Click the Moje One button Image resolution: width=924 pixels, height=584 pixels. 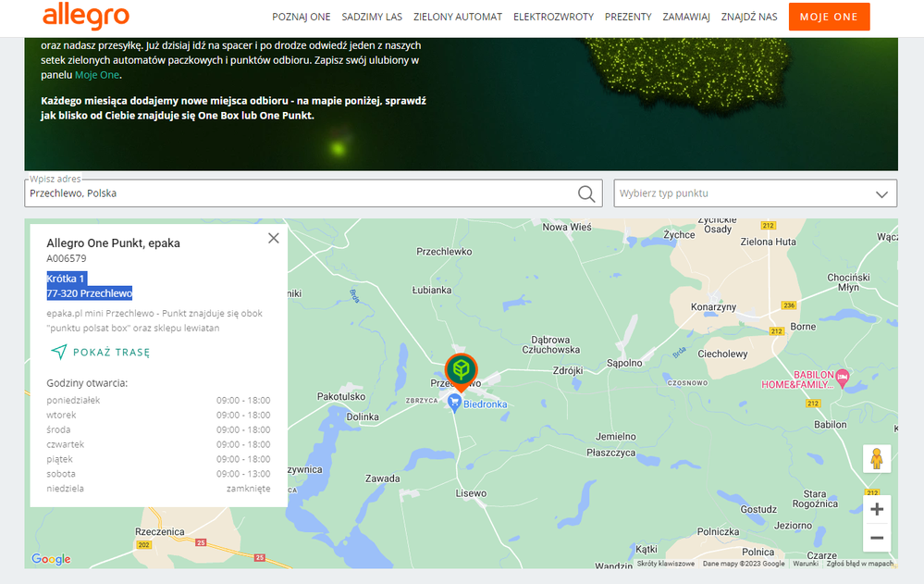[x=829, y=17]
